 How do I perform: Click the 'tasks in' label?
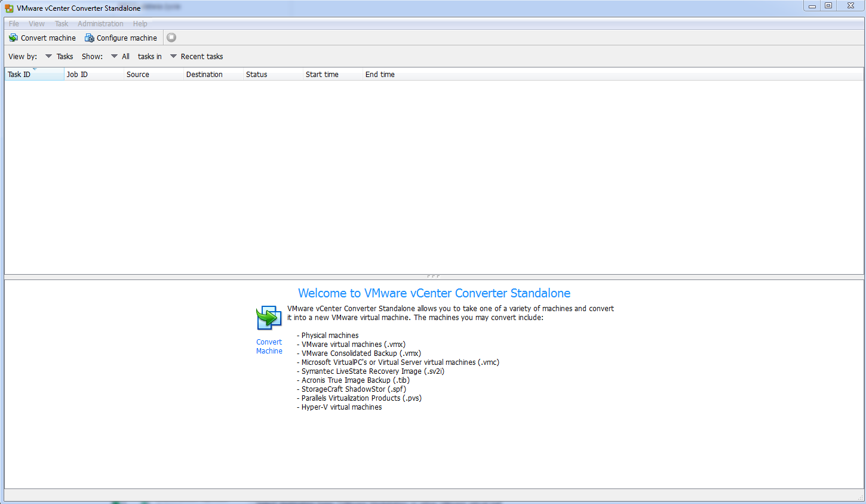point(150,57)
